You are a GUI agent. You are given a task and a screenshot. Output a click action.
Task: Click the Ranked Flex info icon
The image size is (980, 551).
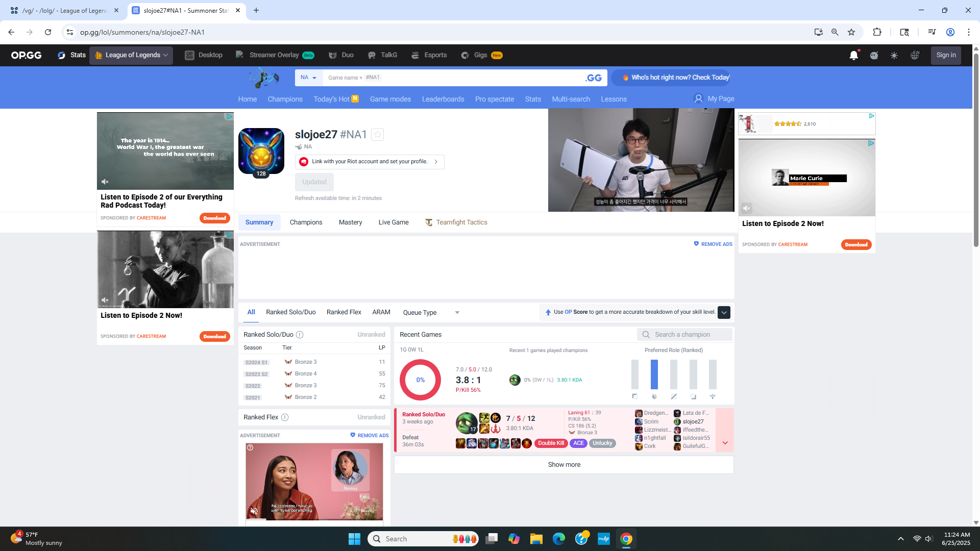pyautogui.click(x=285, y=417)
